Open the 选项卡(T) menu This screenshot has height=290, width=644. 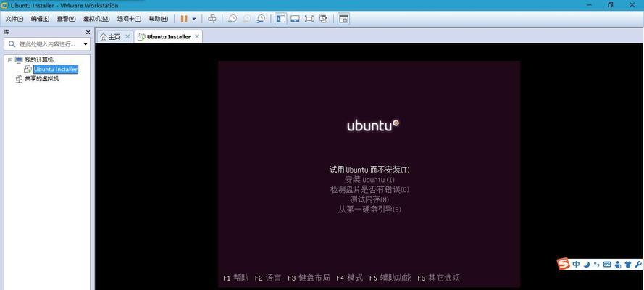(x=129, y=19)
